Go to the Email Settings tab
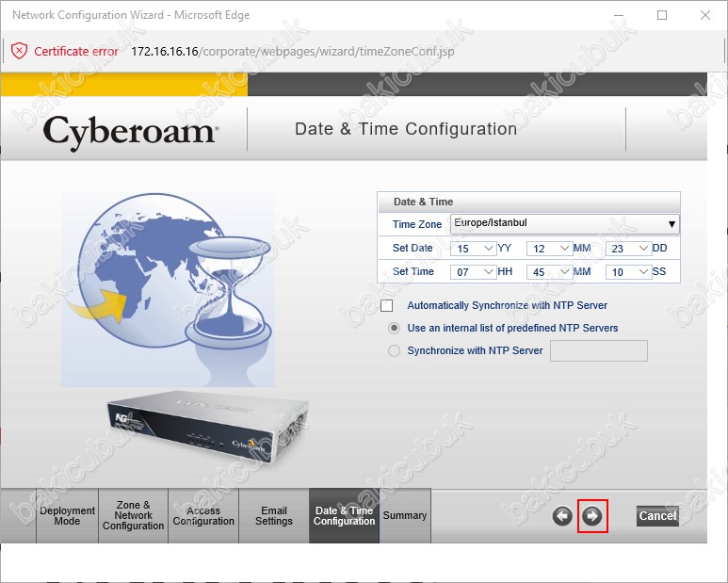728x583 pixels. [x=274, y=516]
